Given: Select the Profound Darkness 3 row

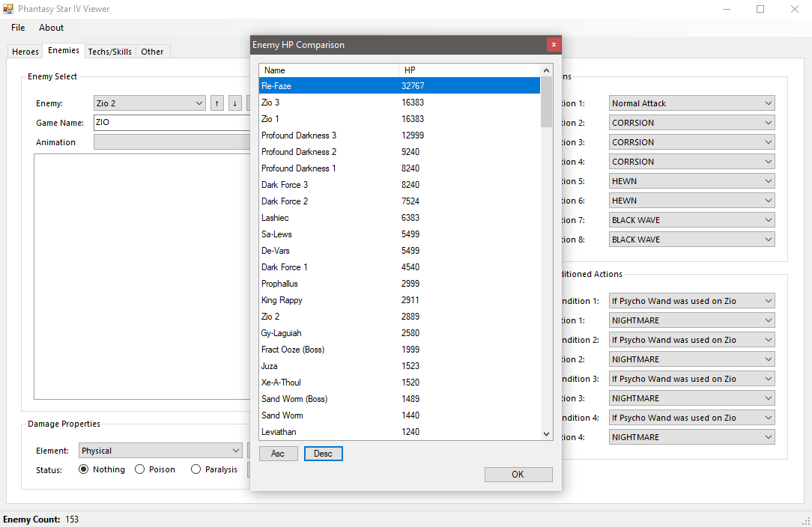Looking at the screenshot, I should pyautogui.click(x=399, y=135).
